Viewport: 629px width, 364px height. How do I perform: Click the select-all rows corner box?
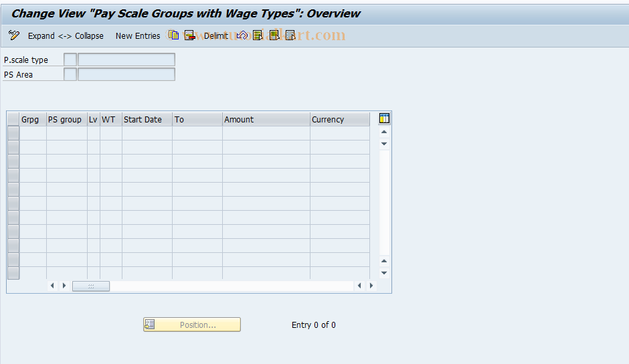[x=13, y=119]
